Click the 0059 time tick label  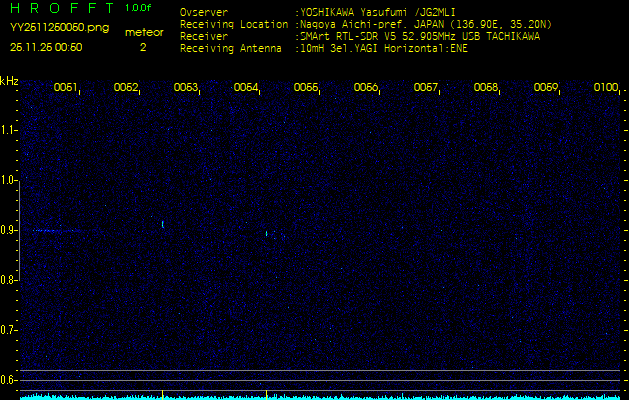[x=546, y=87]
